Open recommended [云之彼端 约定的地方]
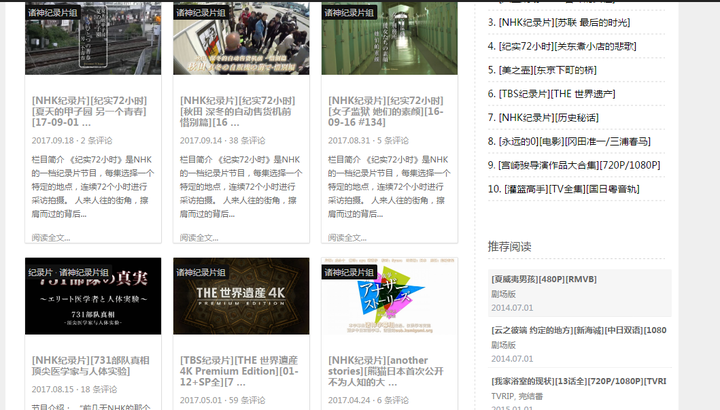Image resolution: width=720 pixels, height=410 pixels. 579,330
